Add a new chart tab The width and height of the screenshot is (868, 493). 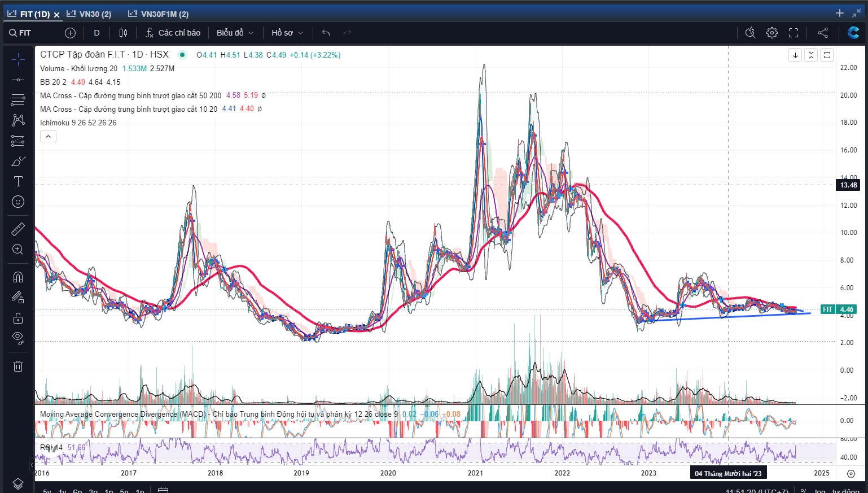[x=840, y=13]
